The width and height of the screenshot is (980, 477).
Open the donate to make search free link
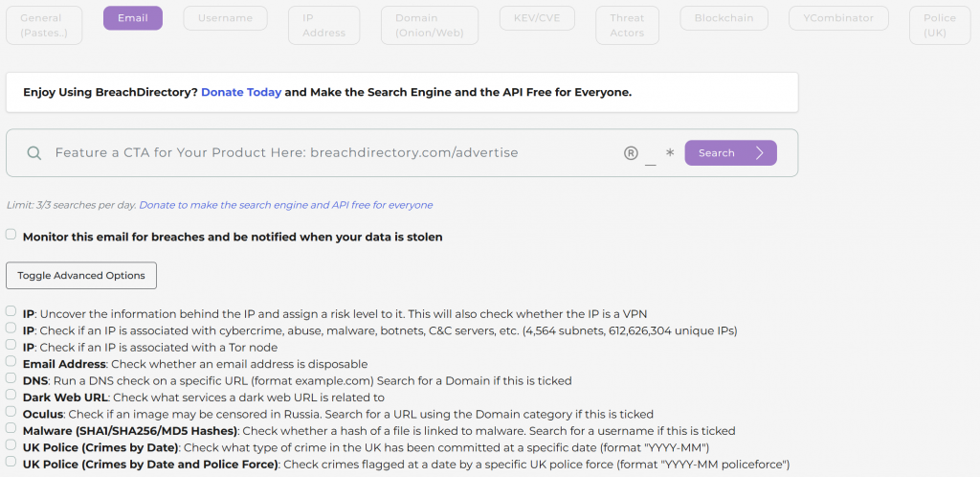[285, 205]
